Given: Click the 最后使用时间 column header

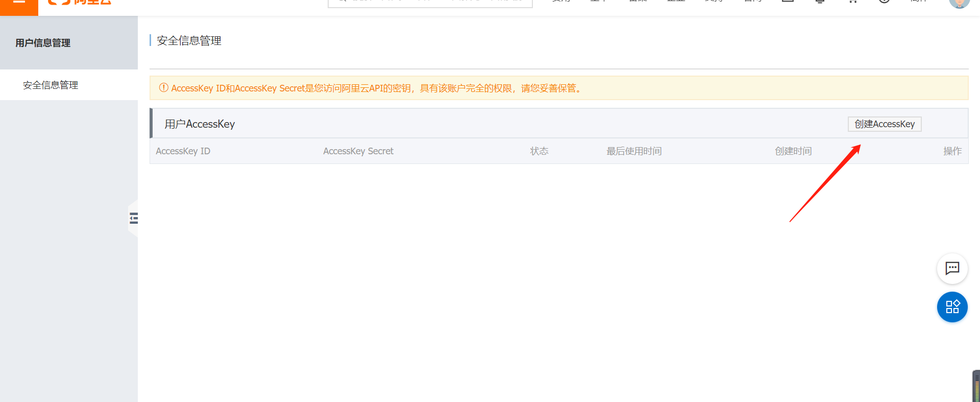Looking at the screenshot, I should pyautogui.click(x=634, y=151).
